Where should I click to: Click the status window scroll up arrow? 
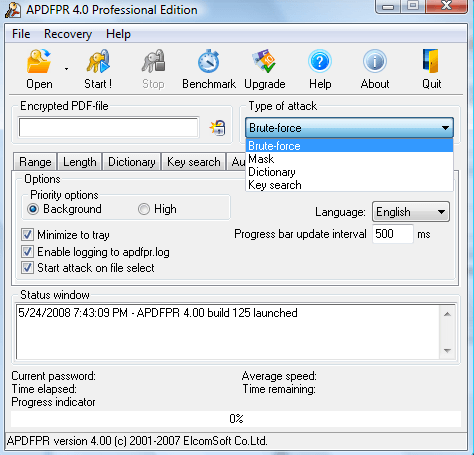447,314
